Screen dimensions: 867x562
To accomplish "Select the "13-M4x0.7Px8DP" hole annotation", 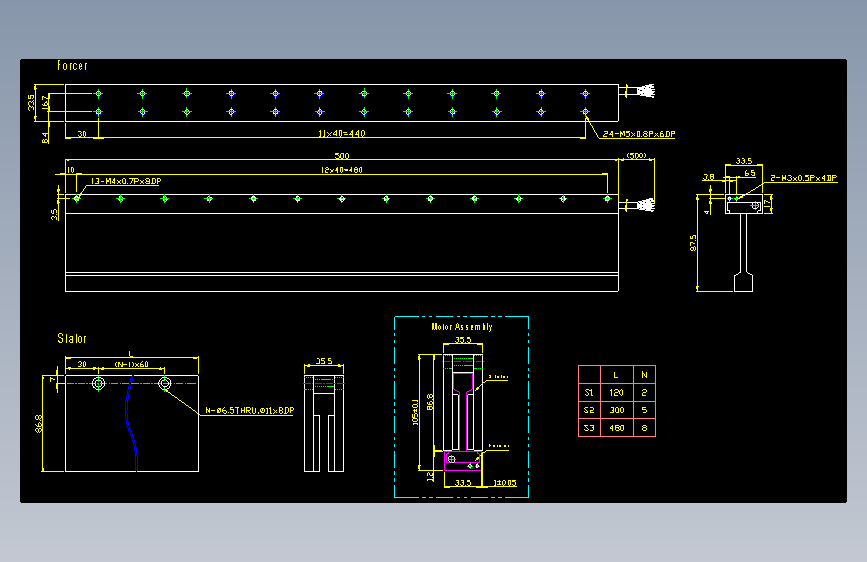I will point(126,181).
